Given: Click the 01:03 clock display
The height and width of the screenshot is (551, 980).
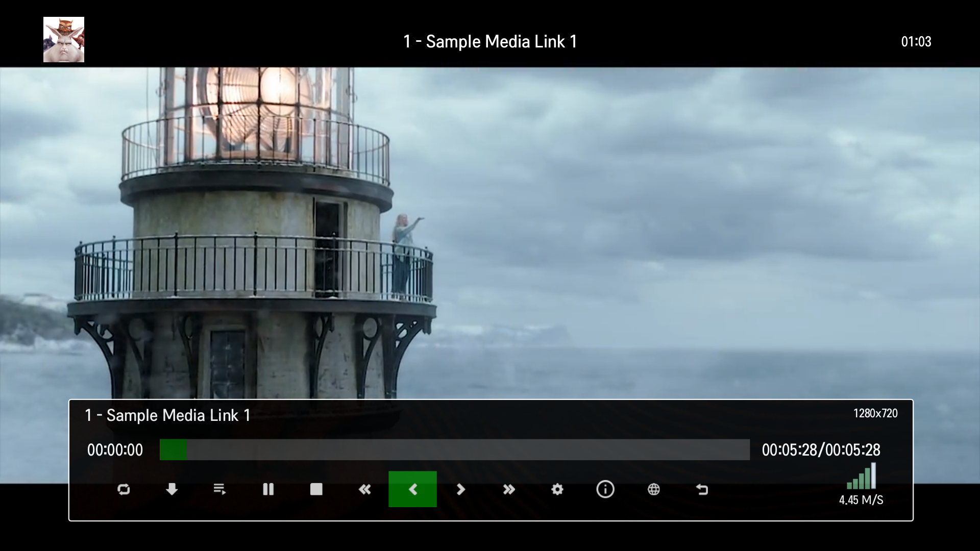Looking at the screenshot, I should [916, 42].
